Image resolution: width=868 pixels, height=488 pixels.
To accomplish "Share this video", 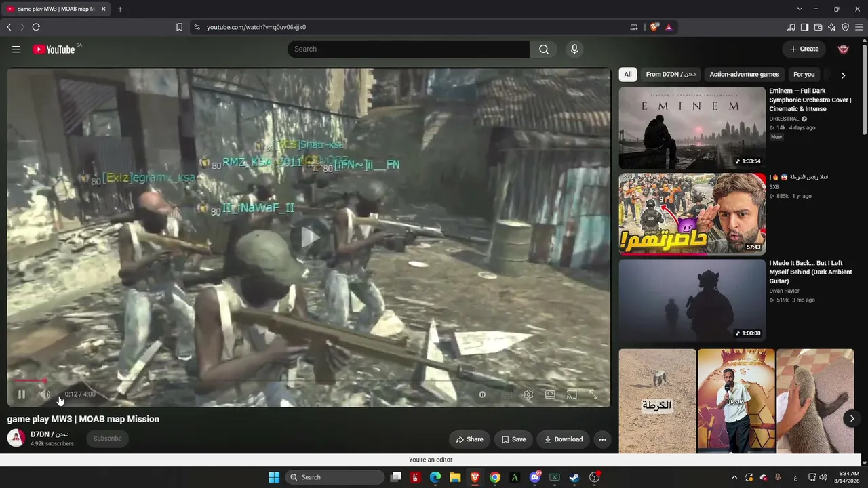I will click(469, 439).
